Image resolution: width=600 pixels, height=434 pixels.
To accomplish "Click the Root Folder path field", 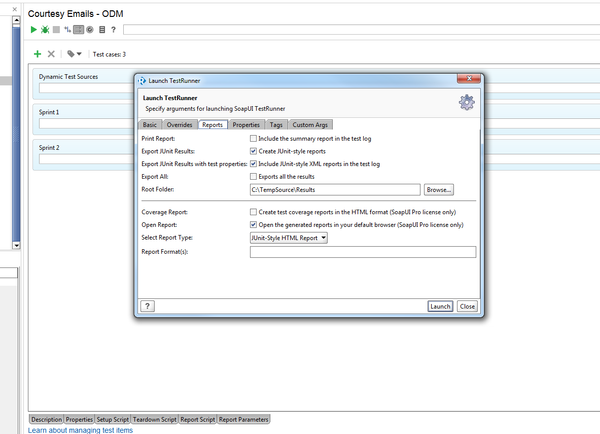I will click(x=335, y=189).
